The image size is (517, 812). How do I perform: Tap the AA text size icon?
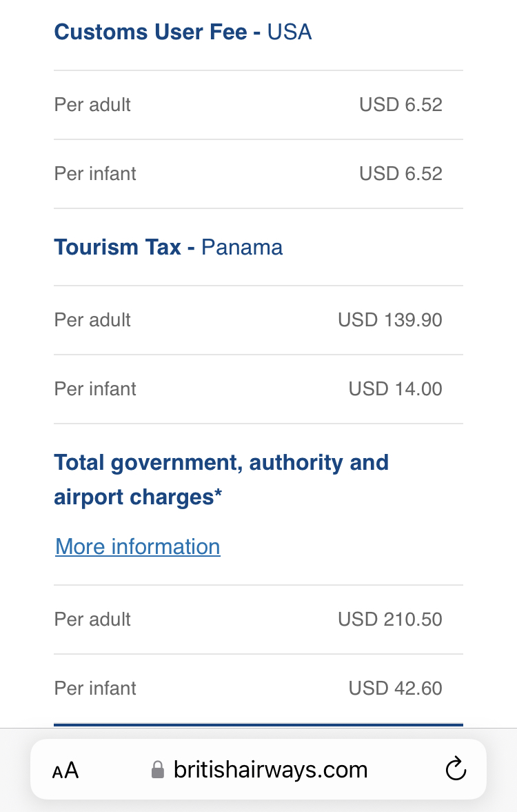tap(65, 770)
